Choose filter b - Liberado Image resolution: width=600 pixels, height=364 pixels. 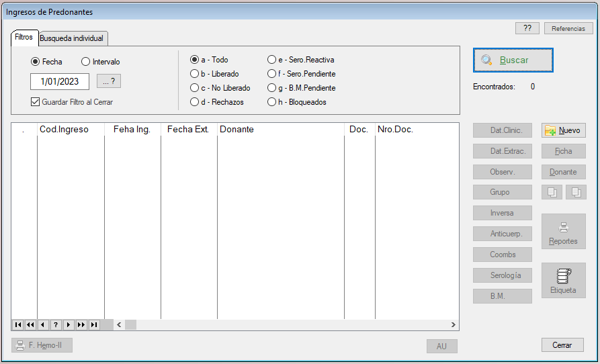pos(195,74)
